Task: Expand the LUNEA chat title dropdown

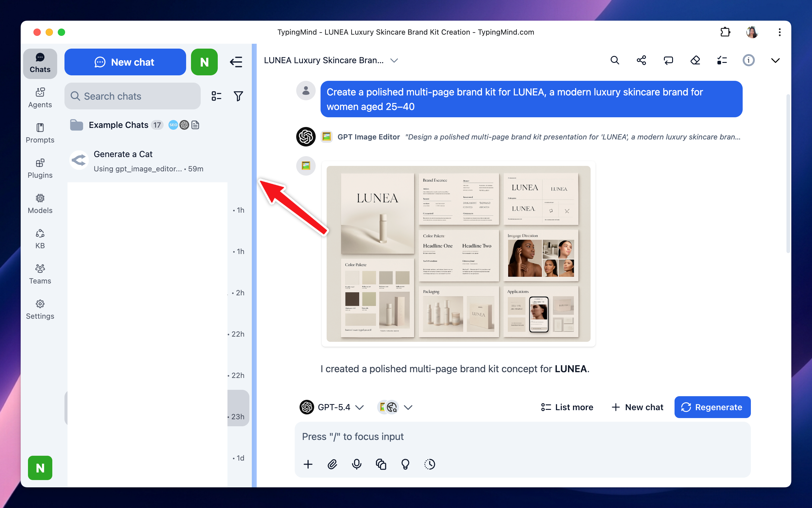Action: 394,60
